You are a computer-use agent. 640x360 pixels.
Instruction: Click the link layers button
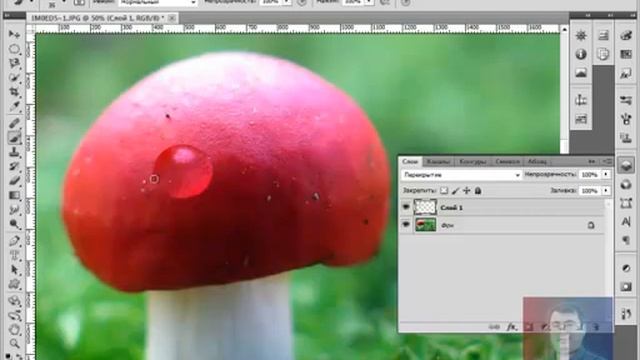point(494,327)
